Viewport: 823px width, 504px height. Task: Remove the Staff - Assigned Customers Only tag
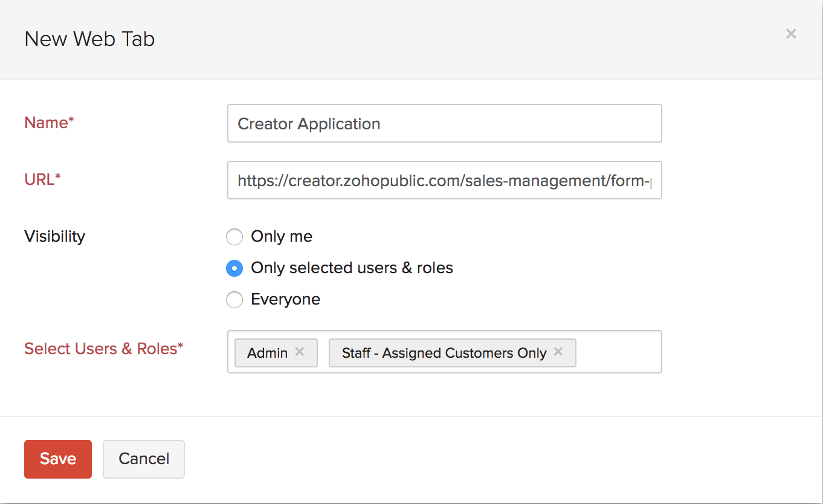(558, 352)
